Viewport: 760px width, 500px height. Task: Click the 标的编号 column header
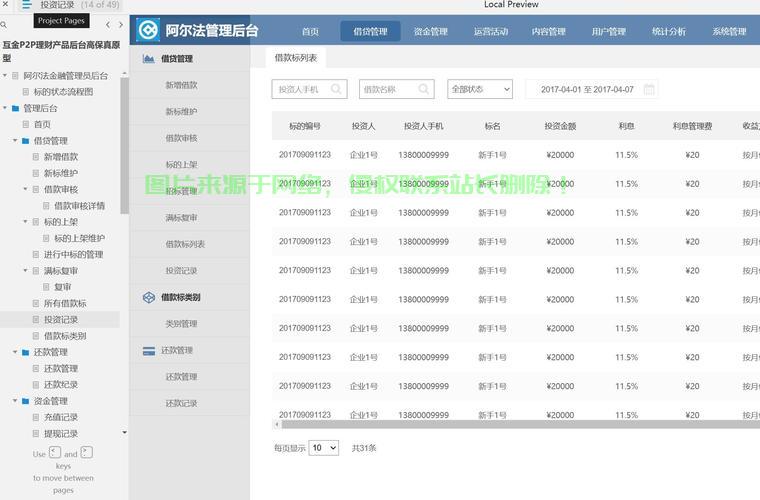pyautogui.click(x=304, y=126)
